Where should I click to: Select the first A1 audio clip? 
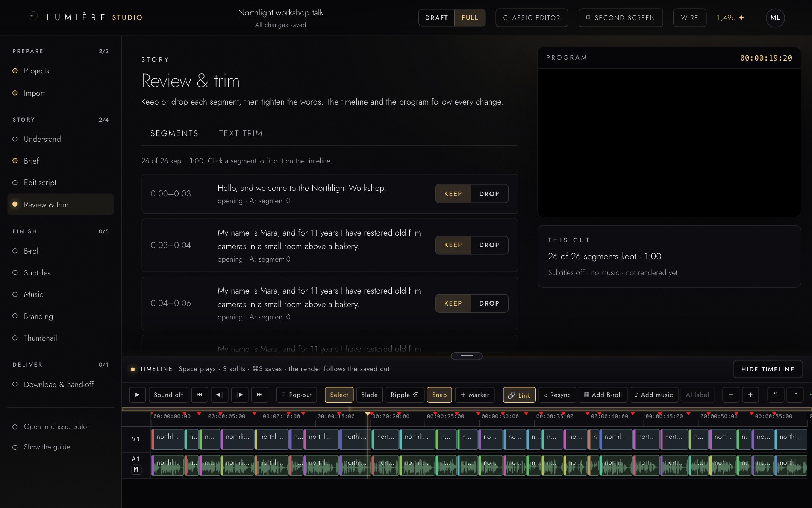tap(168, 465)
